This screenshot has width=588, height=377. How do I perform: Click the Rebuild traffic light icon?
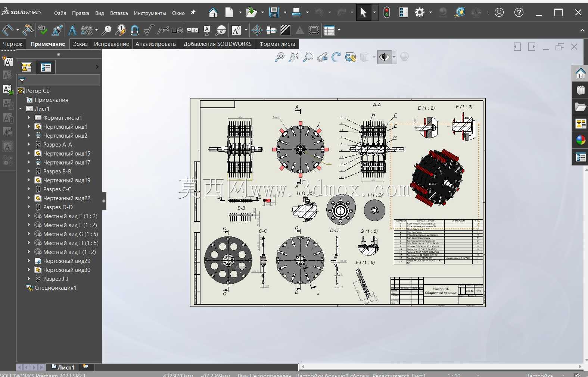(x=387, y=13)
